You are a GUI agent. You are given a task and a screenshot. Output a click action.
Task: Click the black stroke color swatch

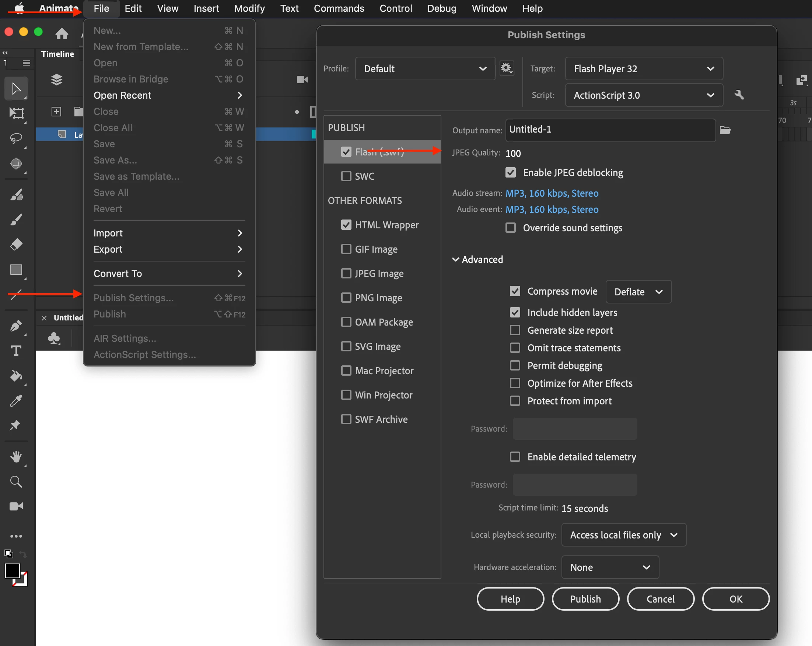tap(12, 571)
